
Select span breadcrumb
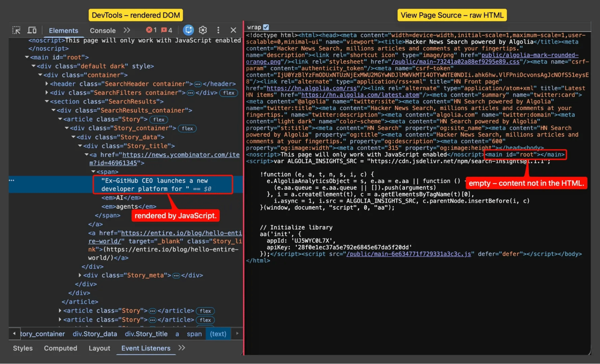click(x=194, y=334)
